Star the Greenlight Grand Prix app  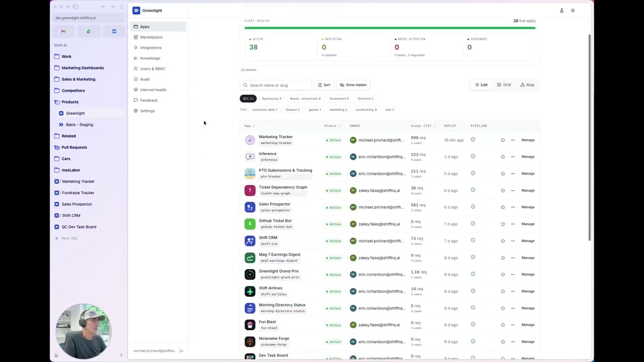(x=503, y=275)
